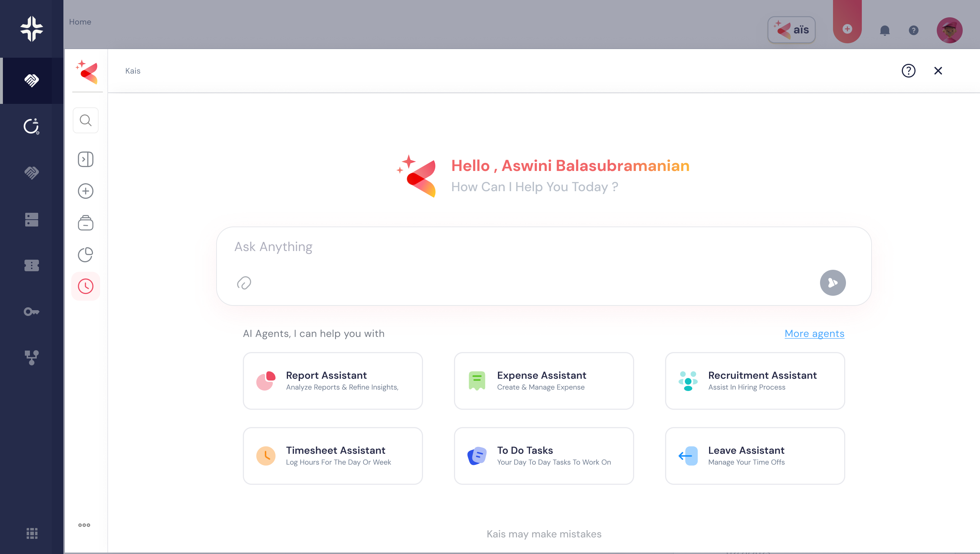Click the notification bell icon
This screenshot has width=980, height=554.
[885, 30]
